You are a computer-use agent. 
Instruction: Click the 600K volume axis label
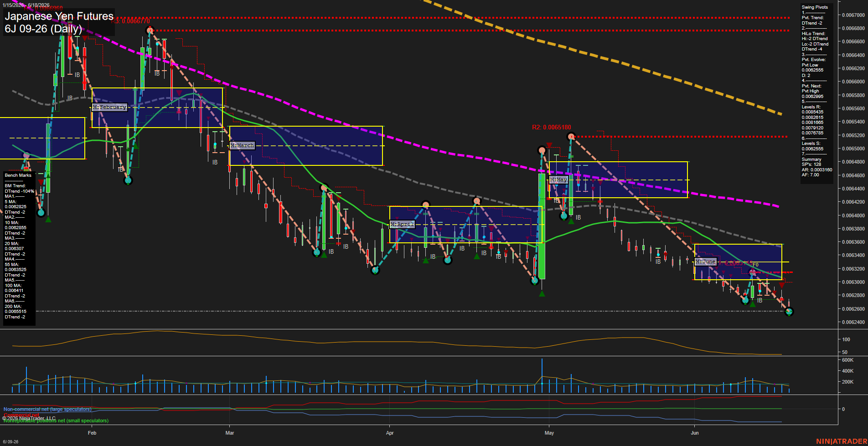tap(847, 360)
